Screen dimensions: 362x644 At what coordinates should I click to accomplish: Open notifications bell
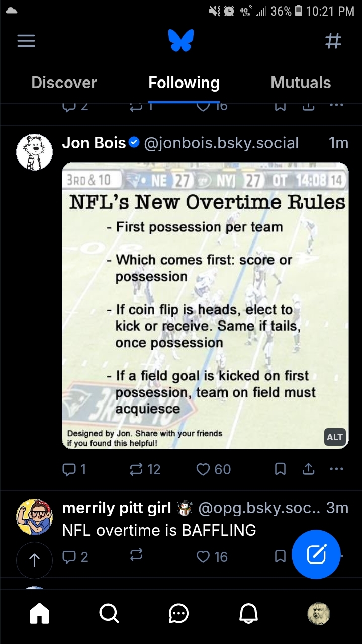(248, 613)
